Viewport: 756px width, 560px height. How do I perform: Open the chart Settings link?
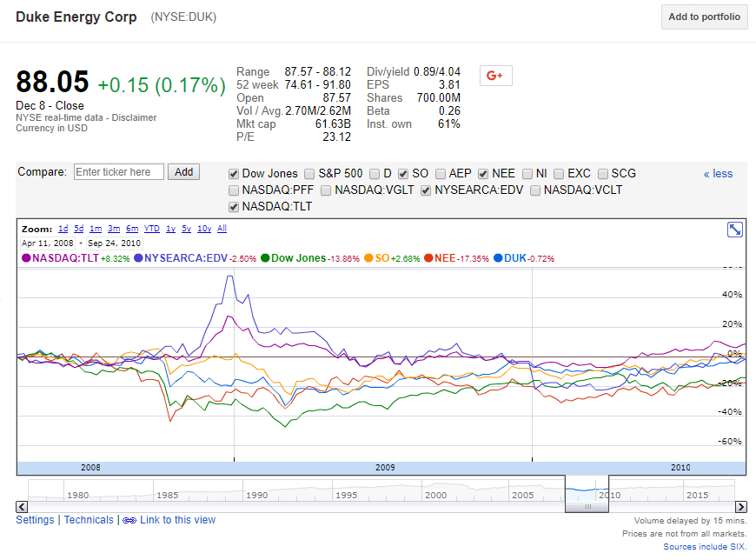[x=36, y=520]
